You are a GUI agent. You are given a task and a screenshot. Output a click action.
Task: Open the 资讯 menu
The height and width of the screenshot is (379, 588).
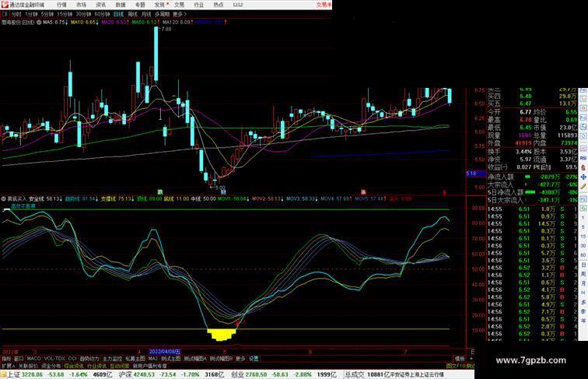click(100, 5)
